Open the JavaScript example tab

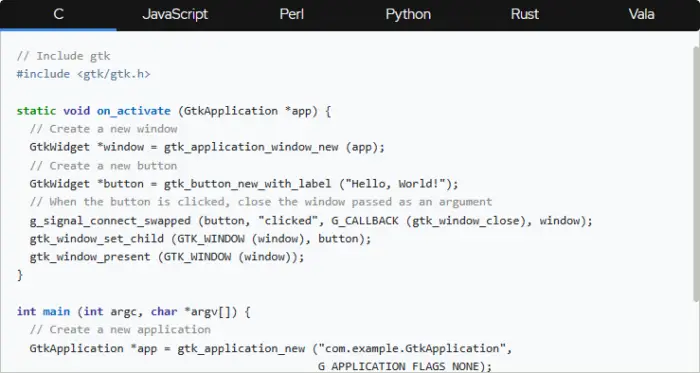point(175,15)
